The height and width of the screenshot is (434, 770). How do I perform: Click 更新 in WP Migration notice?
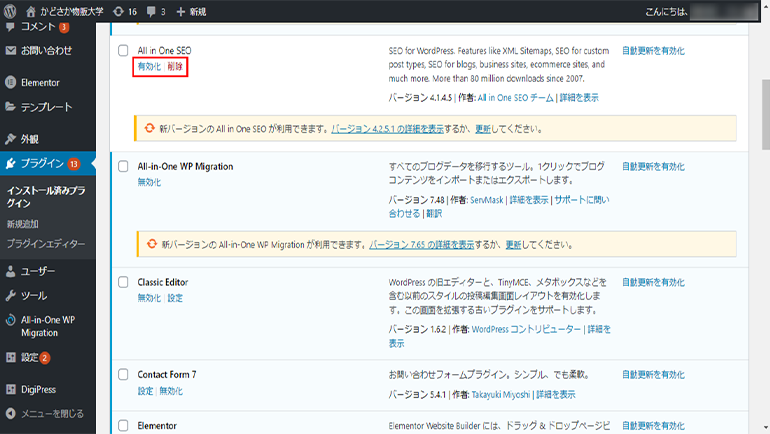pyautogui.click(x=513, y=244)
